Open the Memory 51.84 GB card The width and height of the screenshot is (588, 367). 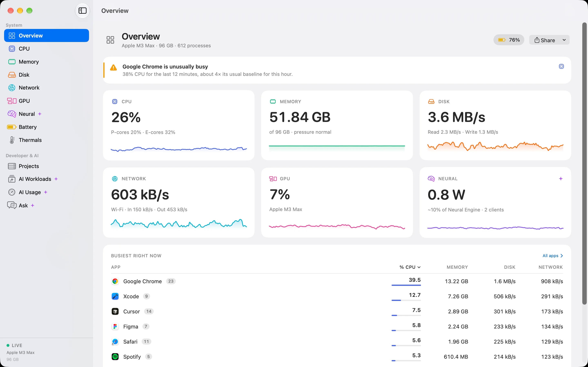(x=337, y=125)
